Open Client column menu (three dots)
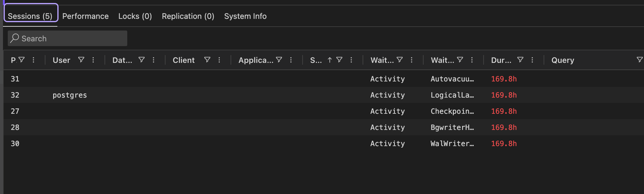 point(219,60)
